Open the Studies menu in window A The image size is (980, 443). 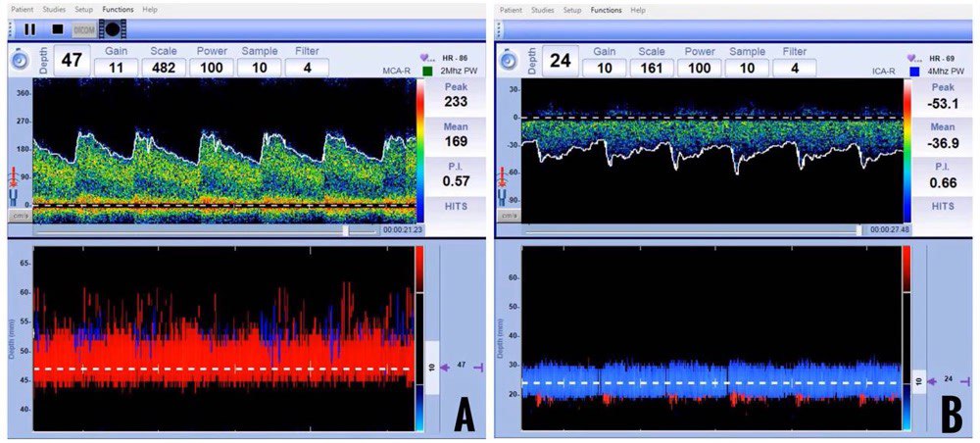click(x=55, y=10)
